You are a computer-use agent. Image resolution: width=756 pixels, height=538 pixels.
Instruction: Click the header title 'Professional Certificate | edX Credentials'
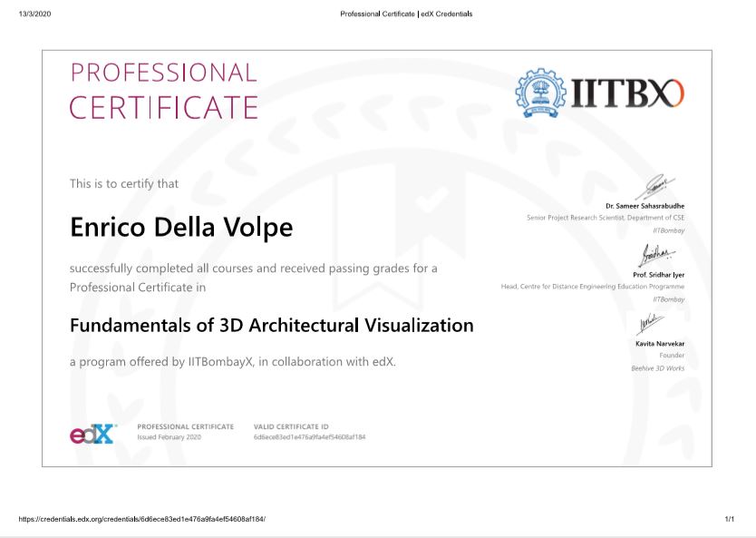406,14
